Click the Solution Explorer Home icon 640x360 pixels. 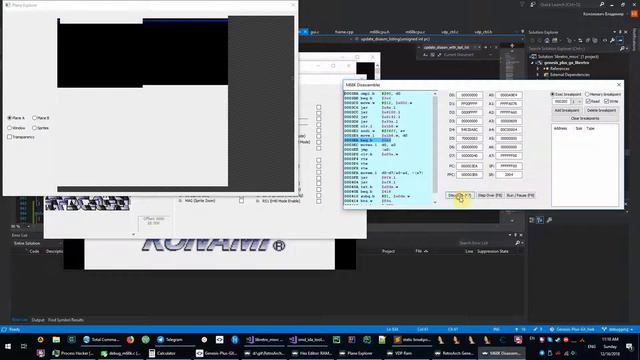547,41
